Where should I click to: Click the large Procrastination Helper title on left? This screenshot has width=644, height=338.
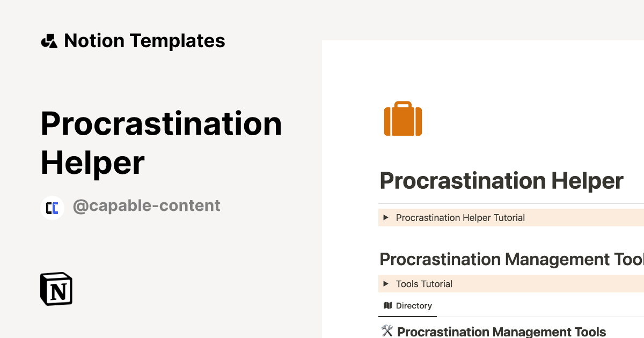point(161,142)
